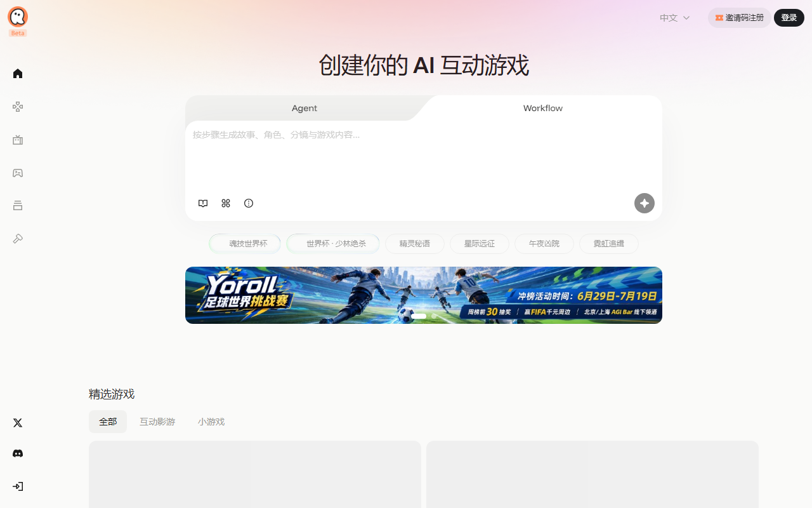Open the Yoroll 足球世界挑战赛 banner

pos(424,295)
